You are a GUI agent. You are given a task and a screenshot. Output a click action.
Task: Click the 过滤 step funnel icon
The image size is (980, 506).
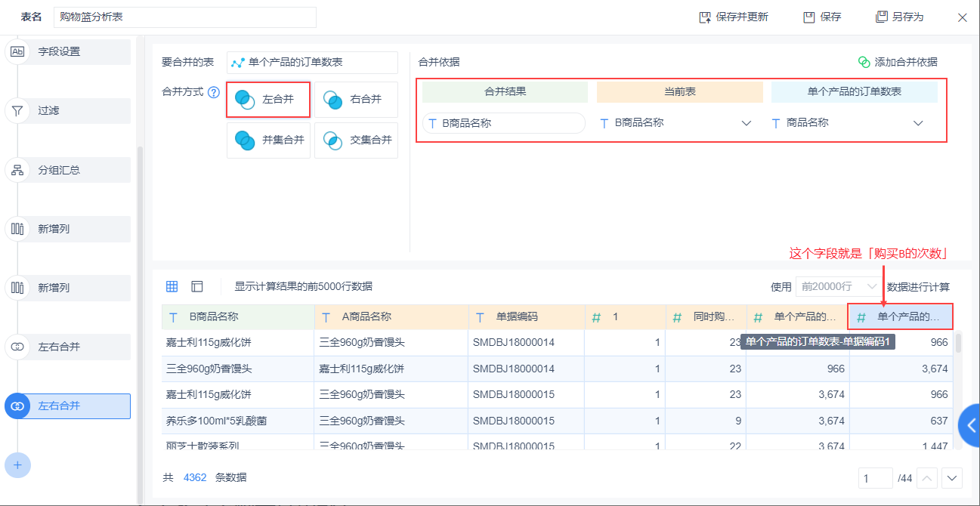click(x=17, y=111)
